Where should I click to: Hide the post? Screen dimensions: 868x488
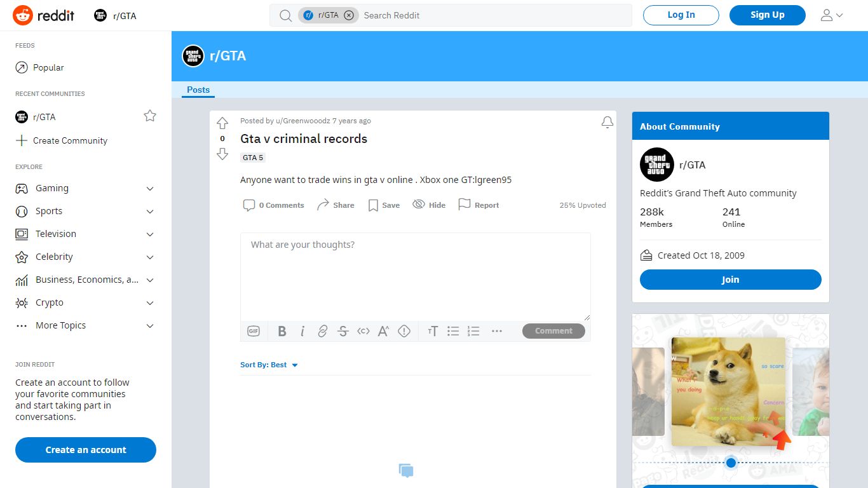point(429,205)
